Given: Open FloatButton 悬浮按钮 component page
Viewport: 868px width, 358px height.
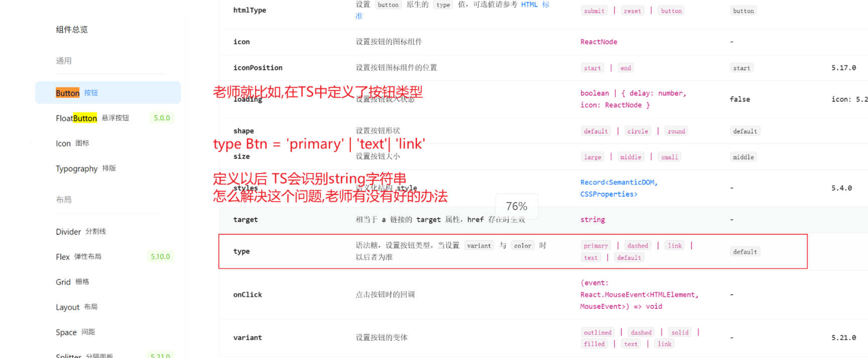Looking at the screenshot, I should pyautogui.click(x=92, y=118).
